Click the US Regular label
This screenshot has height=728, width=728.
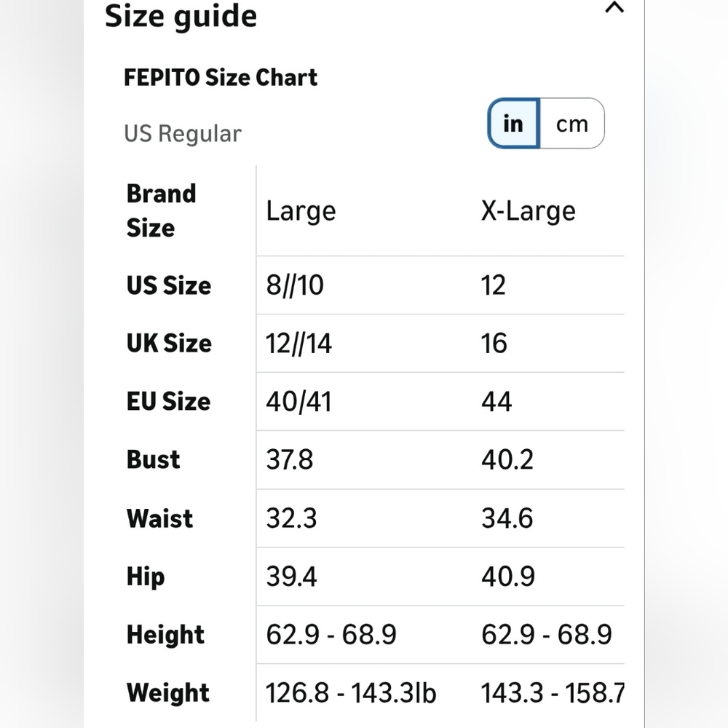click(183, 134)
